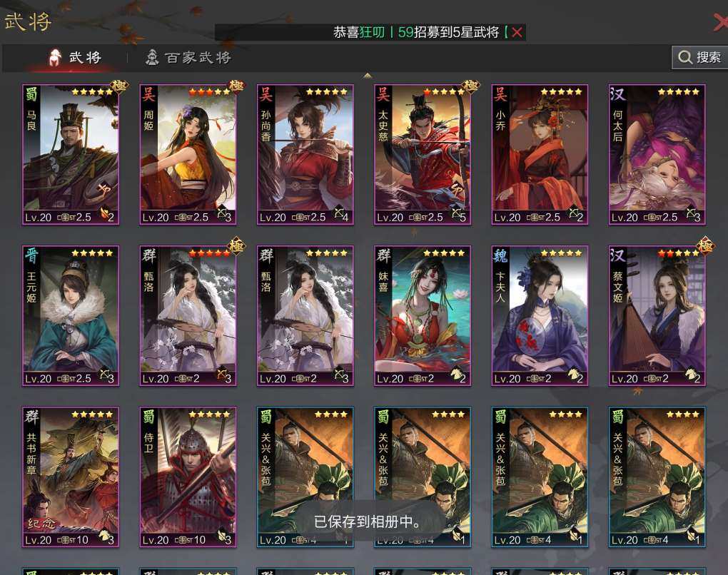Select the 小乔 hero portrait
Image resolution: width=728 pixels, height=575 pixels.
[540, 155]
